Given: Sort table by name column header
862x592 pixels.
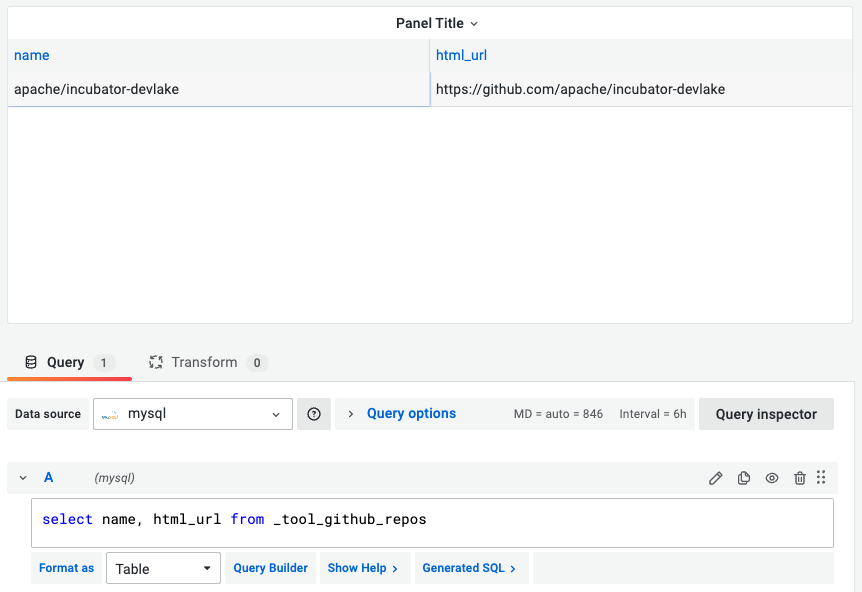Looking at the screenshot, I should click(x=31, y=55).
